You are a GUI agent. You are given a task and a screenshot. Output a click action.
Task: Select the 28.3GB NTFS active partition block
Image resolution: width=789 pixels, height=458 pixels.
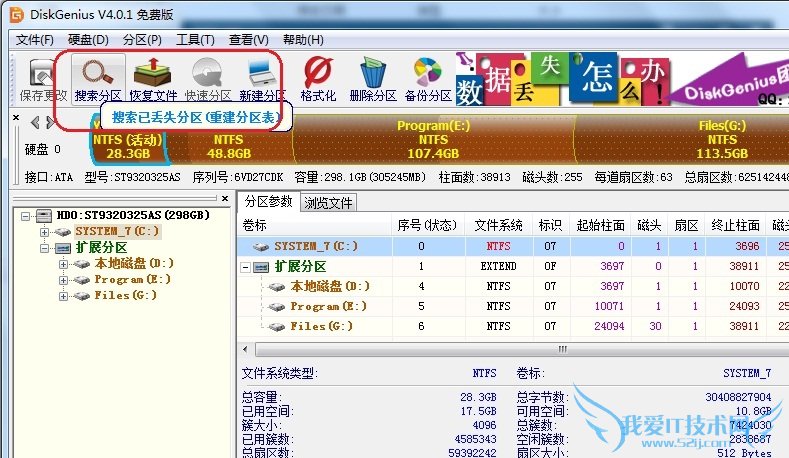[x=128, y=140]
